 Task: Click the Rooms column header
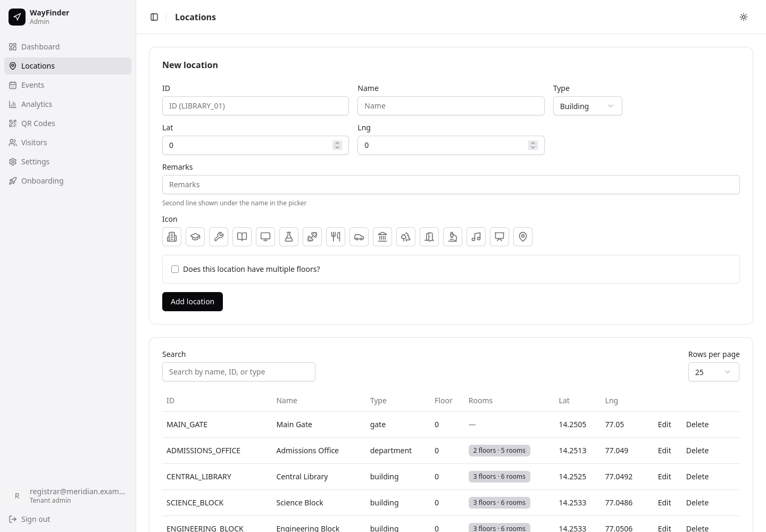pos(480,401)
